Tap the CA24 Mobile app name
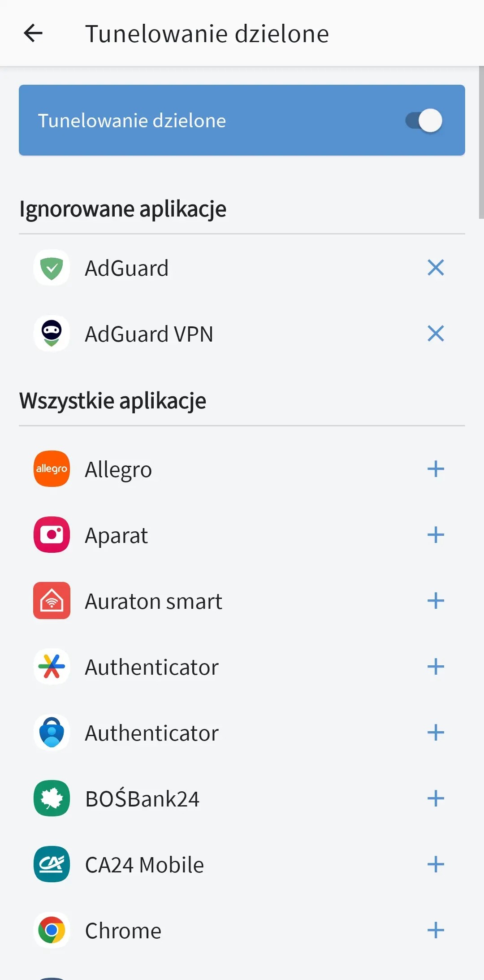This screenshot has height=980, width=484. pyautogui.click(x=144, y=865)
